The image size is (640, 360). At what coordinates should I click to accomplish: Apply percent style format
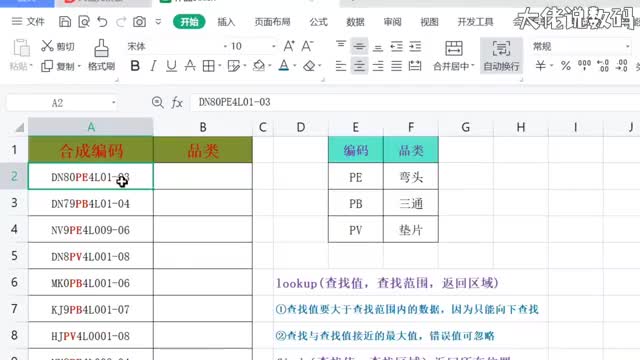566,66
